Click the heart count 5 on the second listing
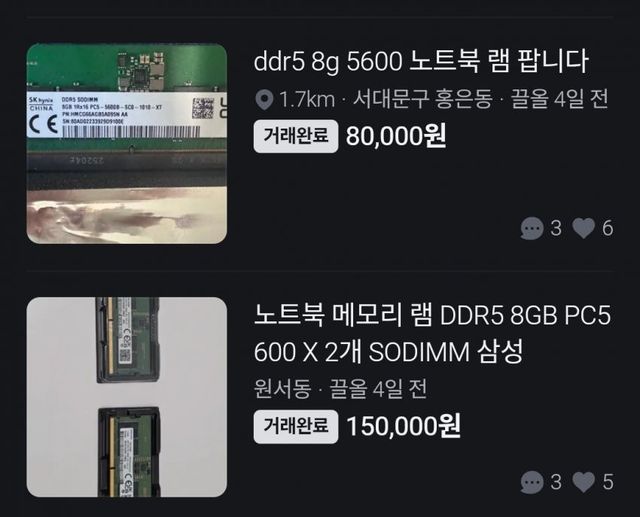Viewport: 640px width, 517px height. click(608, 482)
